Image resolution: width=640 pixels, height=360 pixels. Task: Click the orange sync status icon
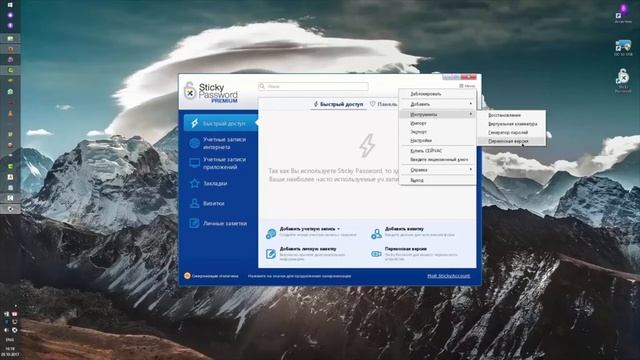[187, 276]
